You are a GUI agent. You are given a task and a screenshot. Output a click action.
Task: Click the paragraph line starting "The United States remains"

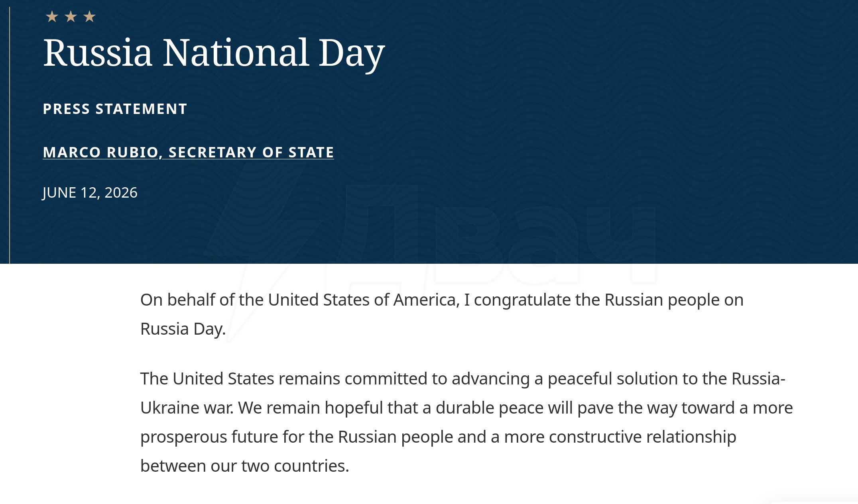click(463, 378)
